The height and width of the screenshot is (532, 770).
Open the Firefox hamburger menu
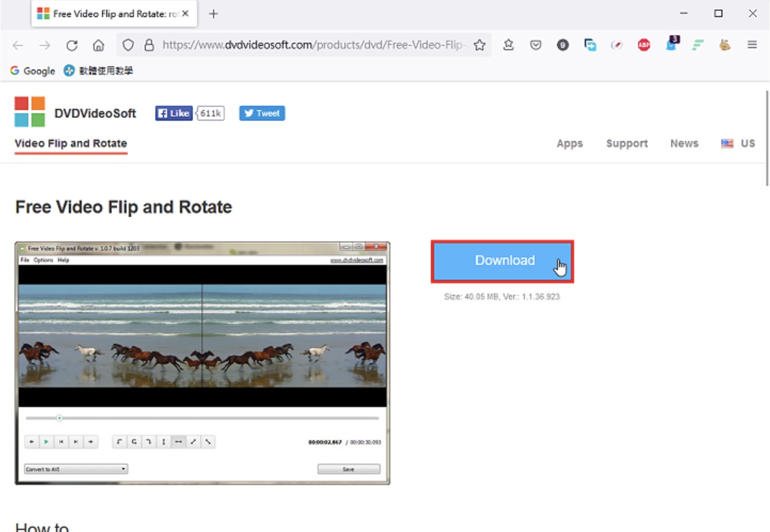click(x=752, y=45)
